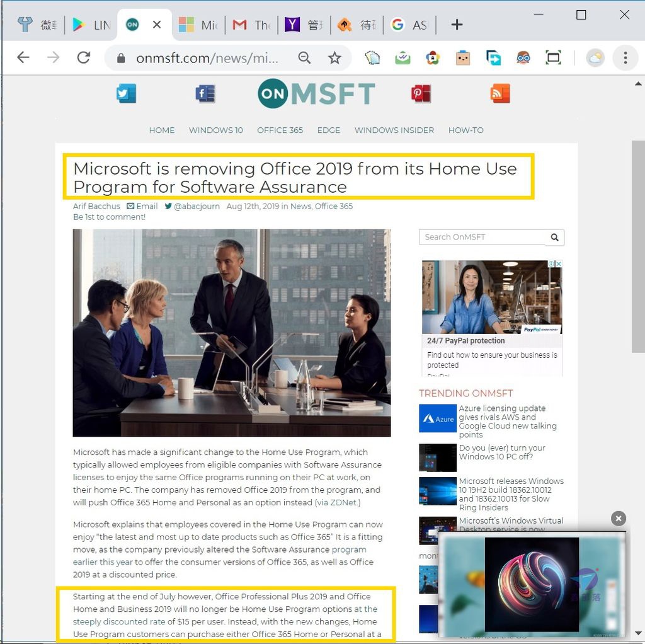The image size is (645, 644).
Task: Click the News category link
Action: point(300,206)
